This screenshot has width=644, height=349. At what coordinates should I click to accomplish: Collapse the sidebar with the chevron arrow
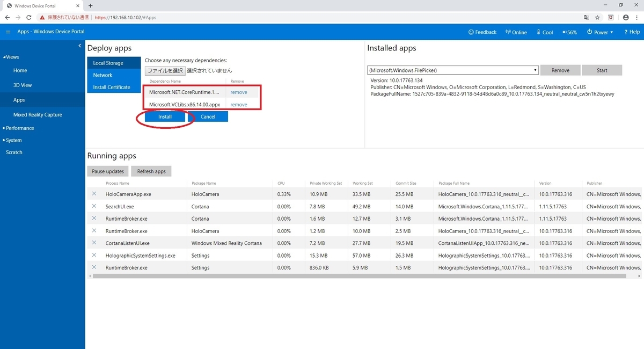[x=80, y=46]
